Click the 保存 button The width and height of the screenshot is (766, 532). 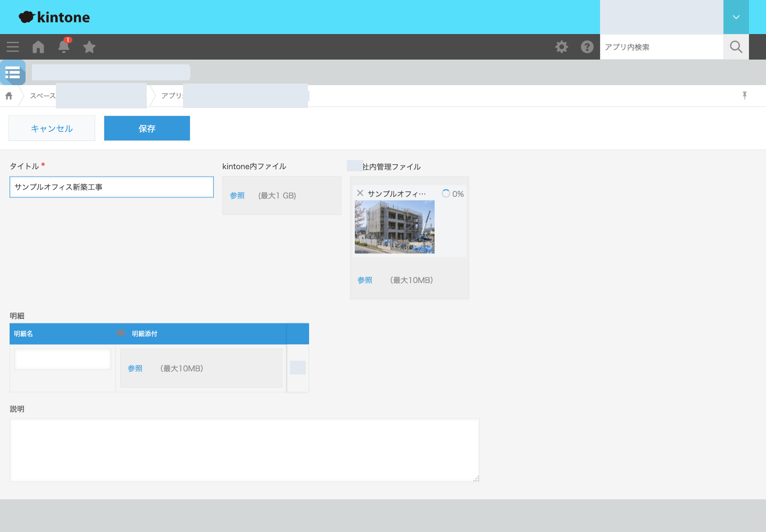(x=147, y=128)
